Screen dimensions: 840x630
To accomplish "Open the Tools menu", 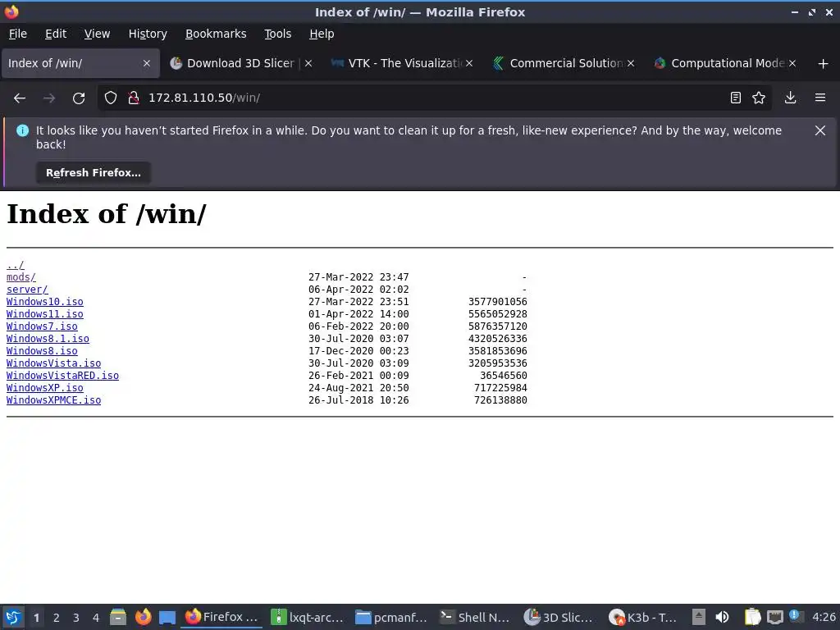I will point(277,34).
